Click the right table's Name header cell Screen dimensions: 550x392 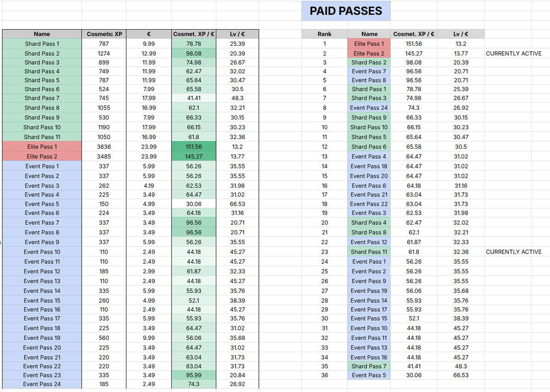(x=369, y=34)
